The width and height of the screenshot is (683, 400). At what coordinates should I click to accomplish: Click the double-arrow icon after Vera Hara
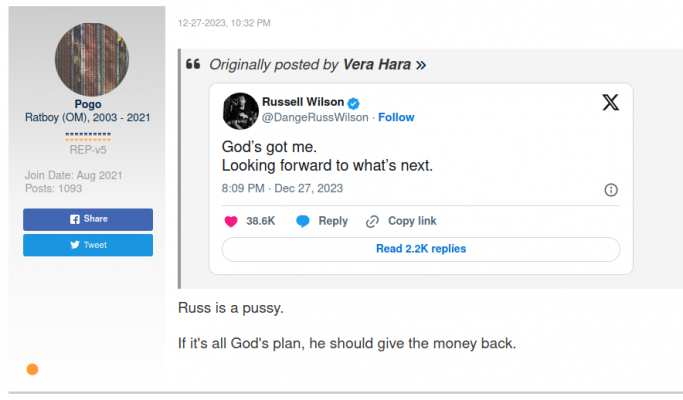[x=421, y=65]
